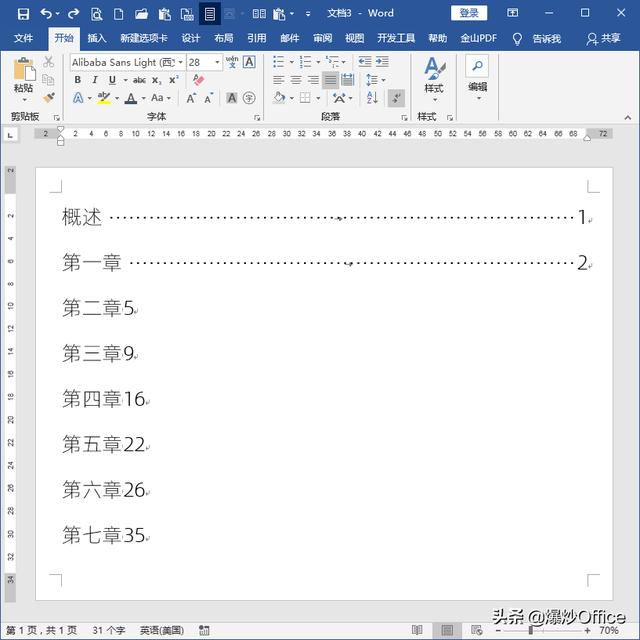Viewport: 640px width, 640px height.
Task: Open Print Preview from quick access toolbar
Action: point(96,15)
